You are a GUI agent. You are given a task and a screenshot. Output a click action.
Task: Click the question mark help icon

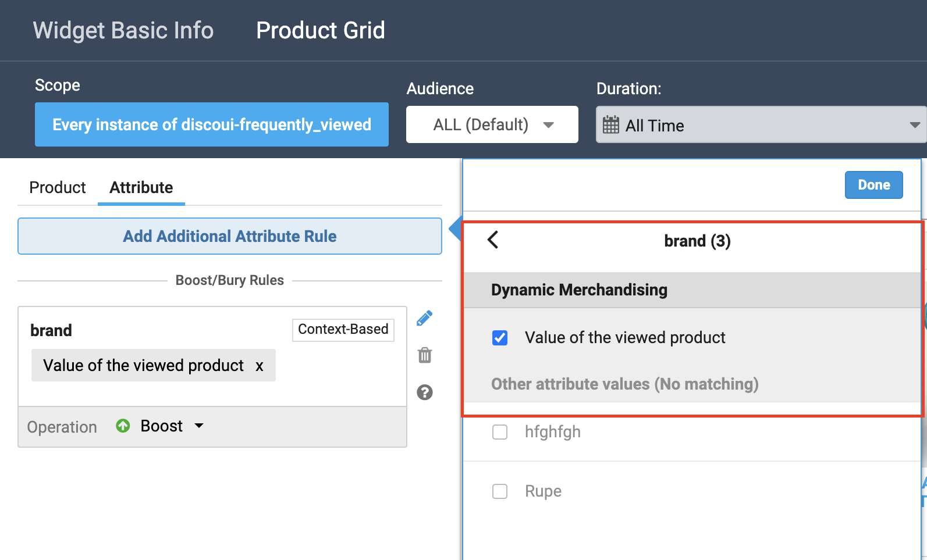coord(425,393)
